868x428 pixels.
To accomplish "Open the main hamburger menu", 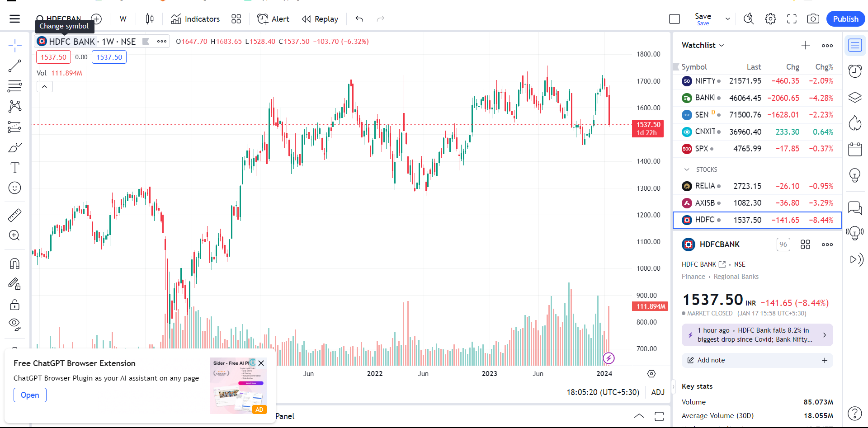I will pos(15,19).
